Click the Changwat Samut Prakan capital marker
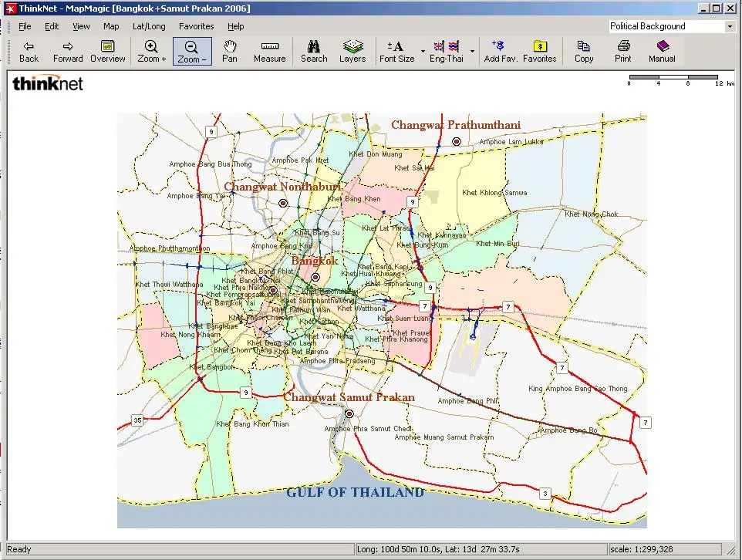 [x=349, y=413]
